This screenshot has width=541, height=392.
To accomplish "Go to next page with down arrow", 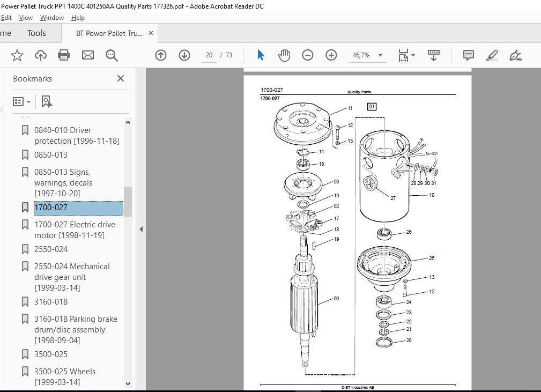I will [x=184, y=55].
